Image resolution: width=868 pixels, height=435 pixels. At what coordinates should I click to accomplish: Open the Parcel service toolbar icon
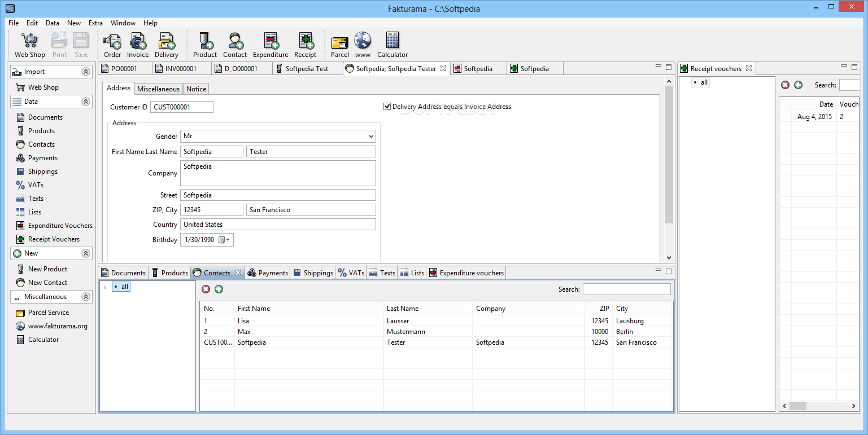point(340,45)
